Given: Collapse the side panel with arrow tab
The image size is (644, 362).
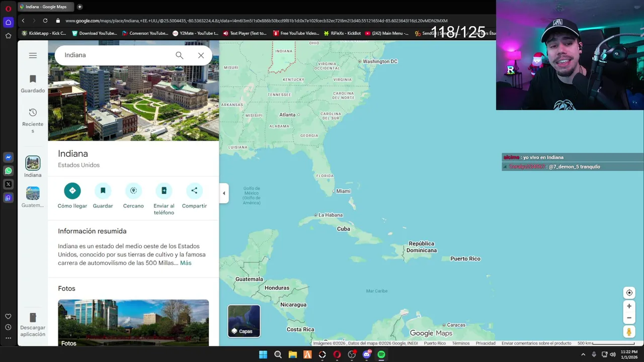Looking at the screenshot, I should [x=224, y=193].
